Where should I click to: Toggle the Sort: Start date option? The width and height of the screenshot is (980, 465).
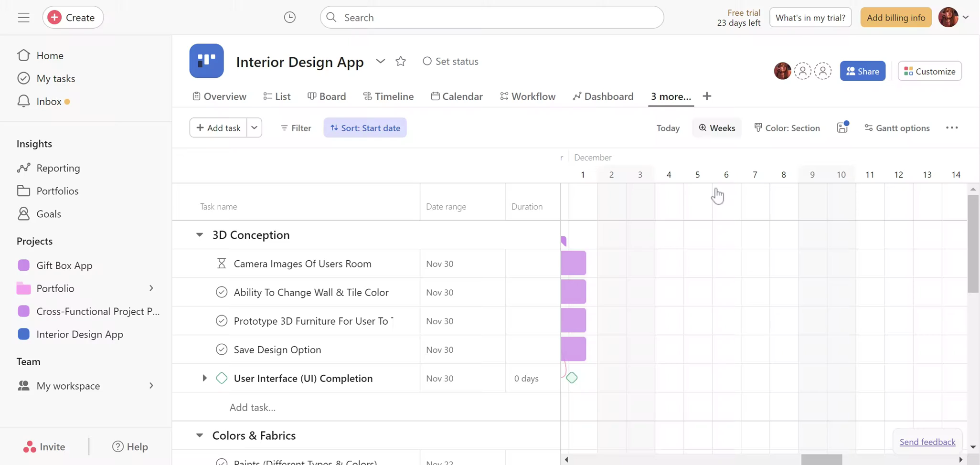click(x=365, y=127)
